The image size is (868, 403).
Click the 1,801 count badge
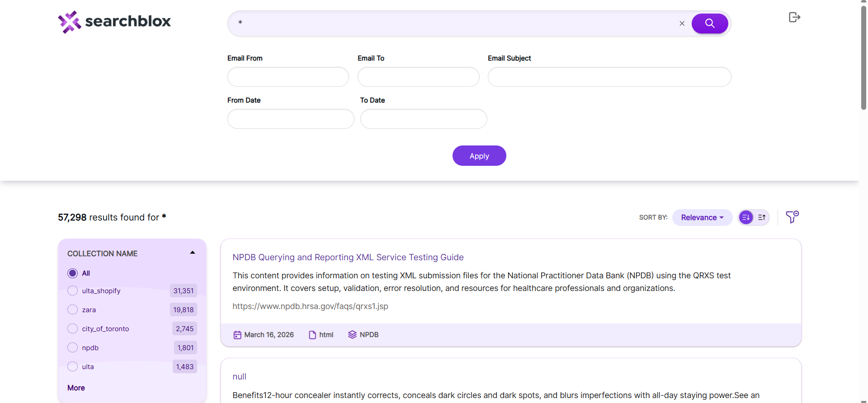click(x=185, y=347)
